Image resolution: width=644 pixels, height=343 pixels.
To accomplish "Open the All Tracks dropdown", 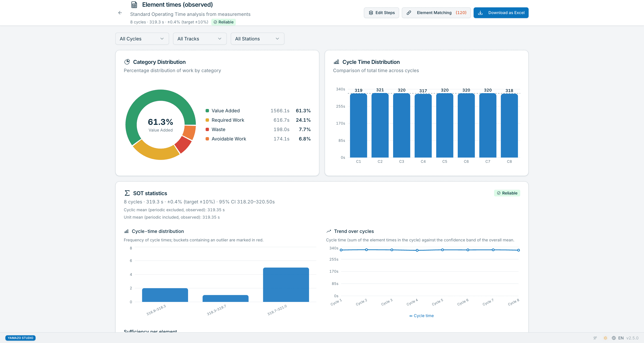I will pos(200,39).
